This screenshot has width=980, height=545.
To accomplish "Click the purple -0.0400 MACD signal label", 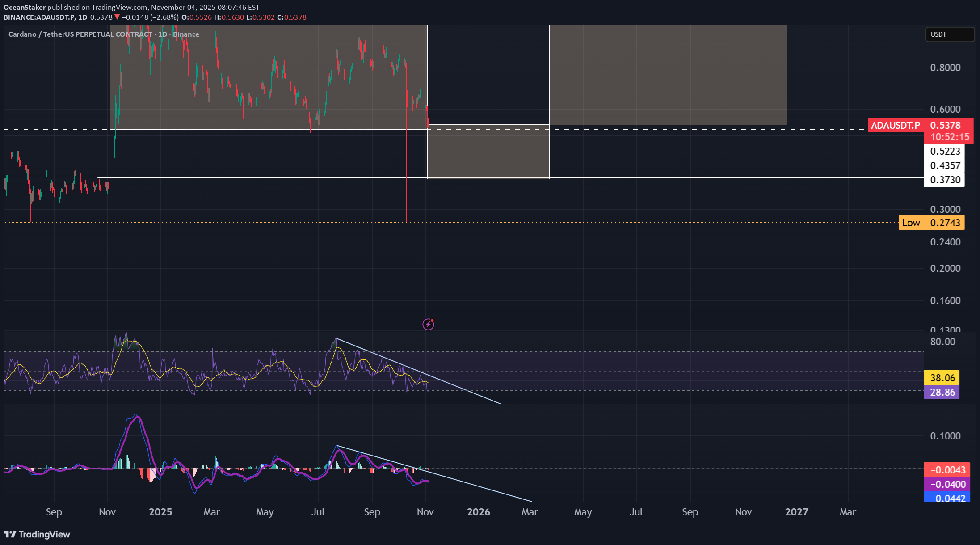I will 947,484.
